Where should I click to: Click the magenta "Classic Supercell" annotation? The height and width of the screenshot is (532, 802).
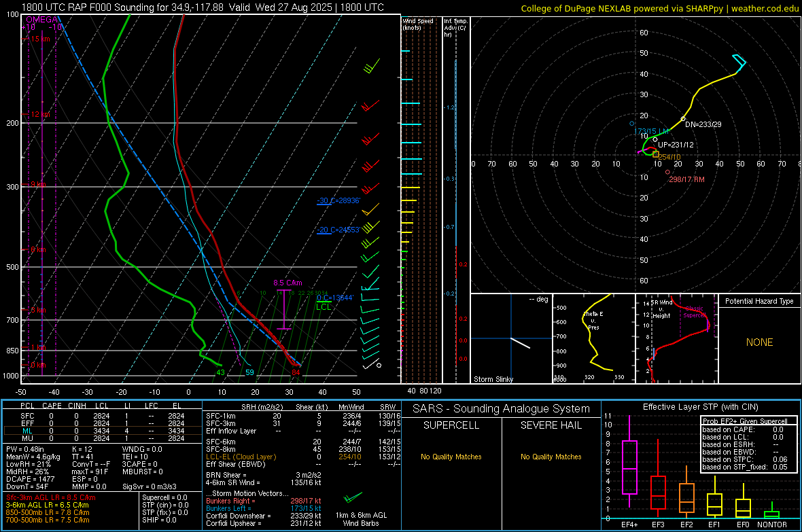pyautogui.click(x=694, y=312)
